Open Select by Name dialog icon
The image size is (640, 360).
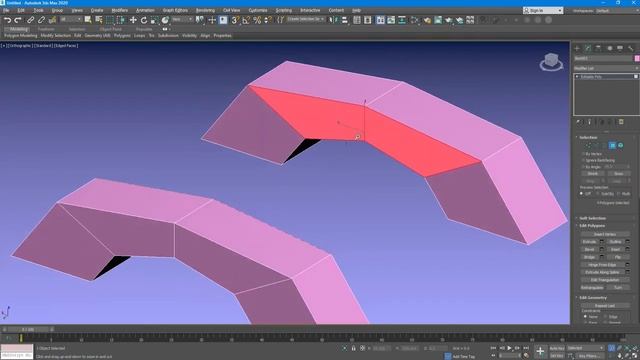[99, 20]
